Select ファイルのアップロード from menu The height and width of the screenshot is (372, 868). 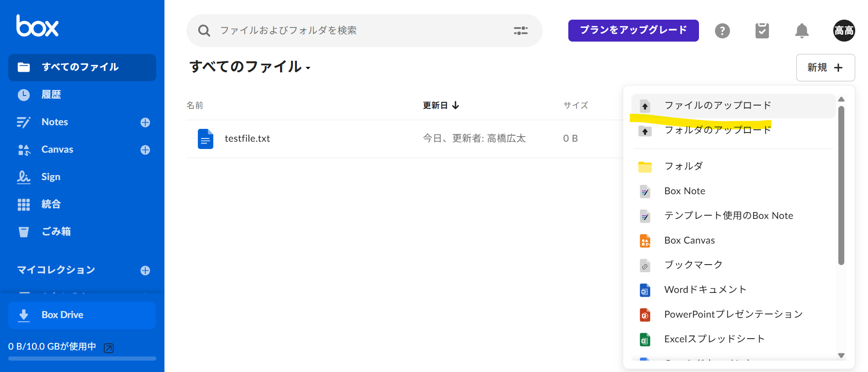717,106
